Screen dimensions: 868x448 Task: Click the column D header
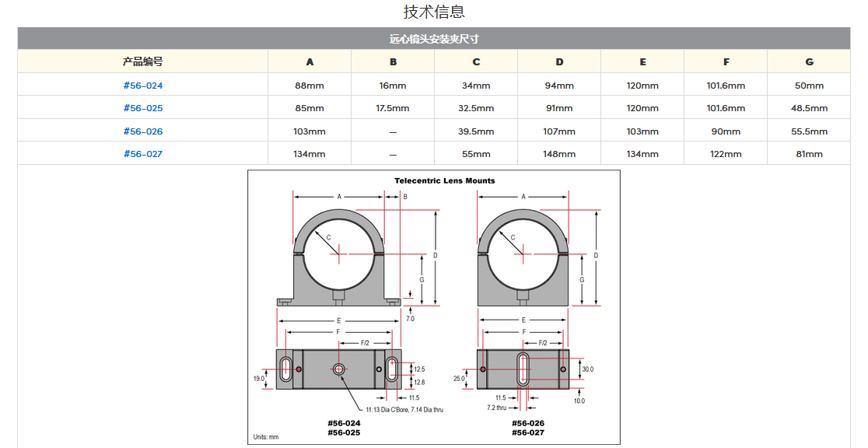[x=559, y=61]
